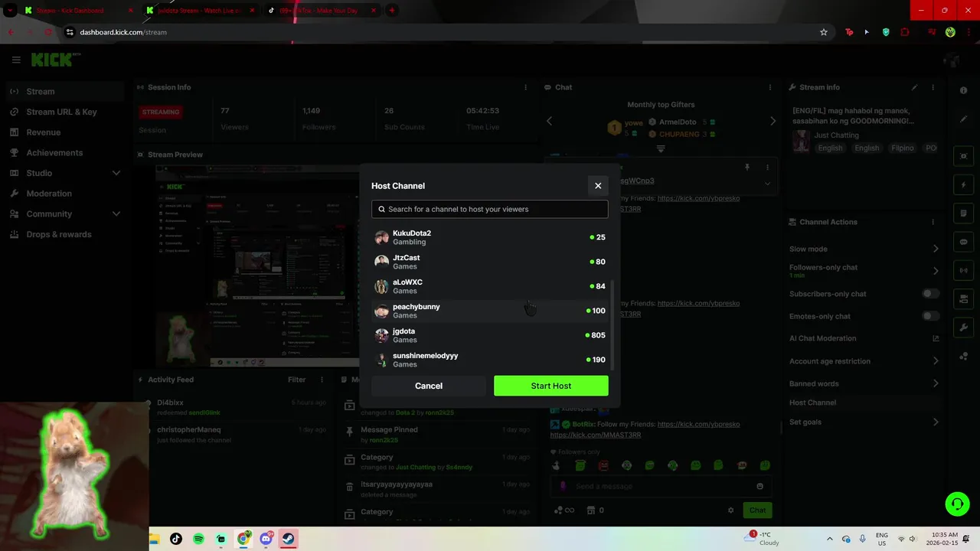The width and height of the screenshot is (980, 551).
Task: Click the info icon in right rail
Action: click(963, 91)
